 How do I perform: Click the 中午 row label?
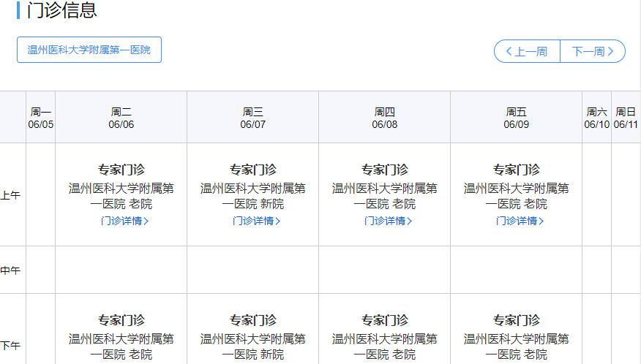(x=11, y=270)
